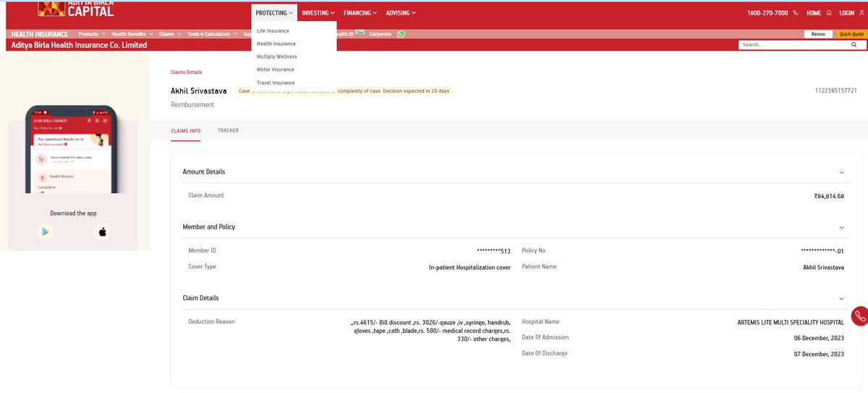The height and width of the screenshot is (393, 868).
Task: Click the Deduction Reason details text
Action: pyautogui.click(x=430, y=330)
